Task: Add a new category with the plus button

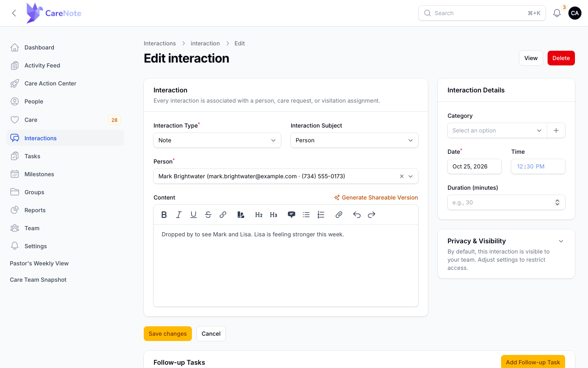Action: tap(556, 130)
